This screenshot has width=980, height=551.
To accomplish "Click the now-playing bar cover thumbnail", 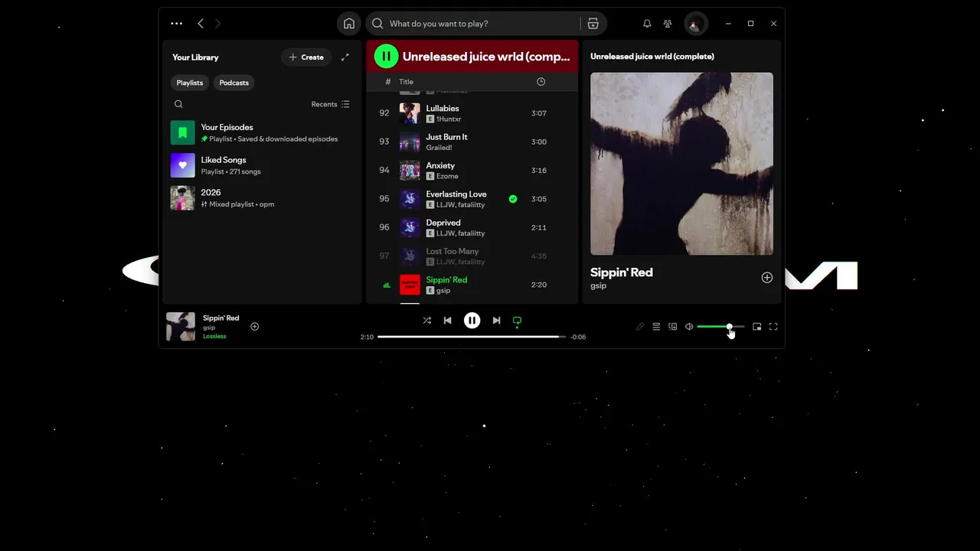I will (x=181, y=327).
